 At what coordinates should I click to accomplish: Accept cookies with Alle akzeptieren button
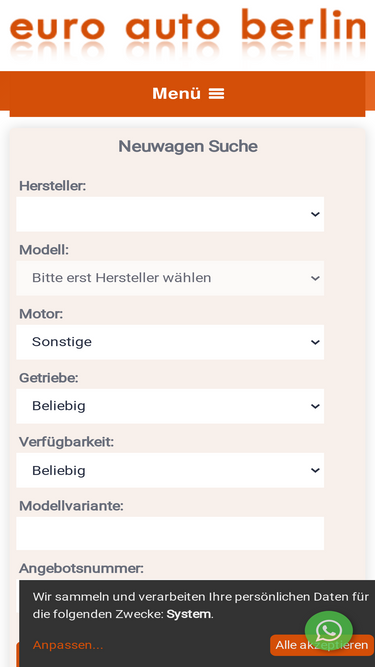tap(322, 645)
